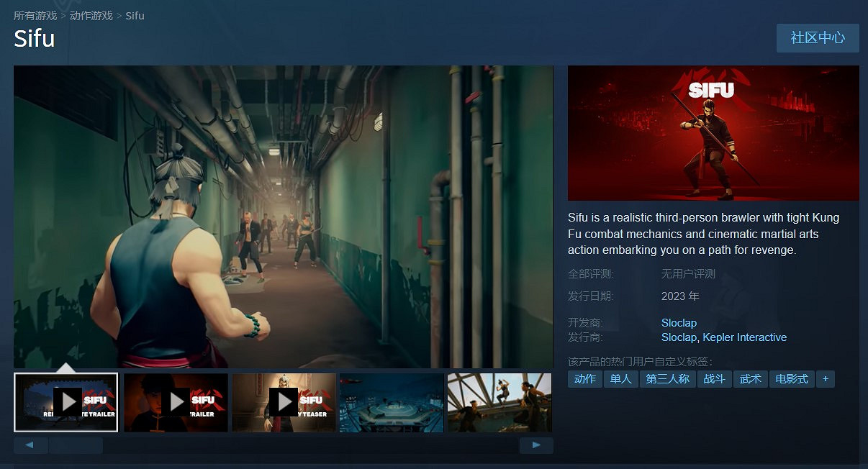Open the 社区中心 community hub
The image size is (868, 469).
click(x=818, y=38)
